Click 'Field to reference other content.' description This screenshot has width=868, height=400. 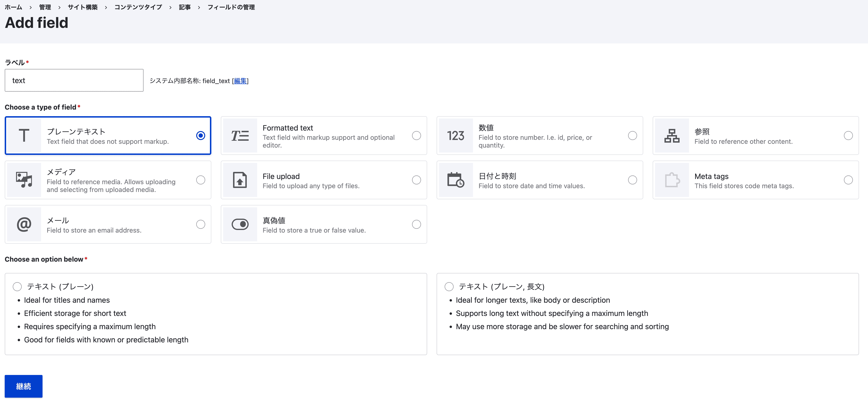coord(743,141)
